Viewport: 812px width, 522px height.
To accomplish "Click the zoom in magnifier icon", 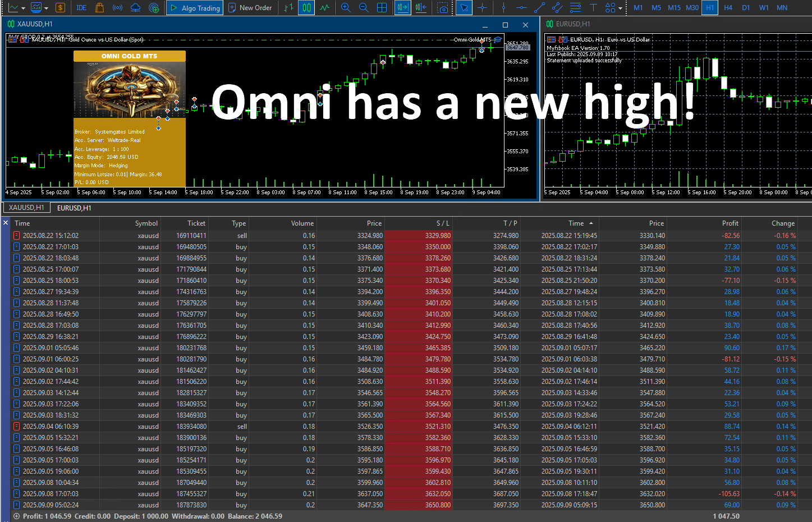I will pyautogui.click(x=346, y=8).
